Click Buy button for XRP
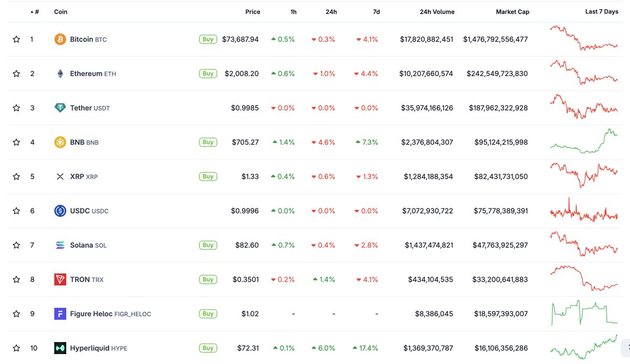Screen dimensions: 630x364 click(x=208, y=177)
